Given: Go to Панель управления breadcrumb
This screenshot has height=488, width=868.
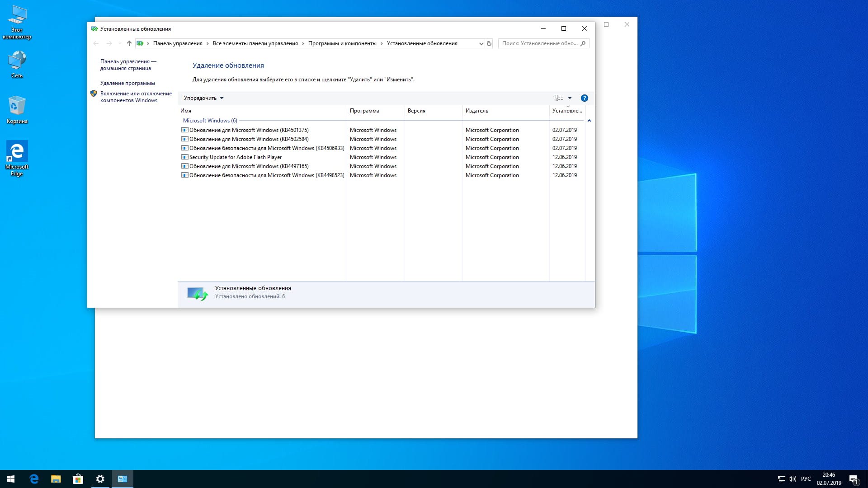Looking at the screenshot, I should tap(178, 43).
